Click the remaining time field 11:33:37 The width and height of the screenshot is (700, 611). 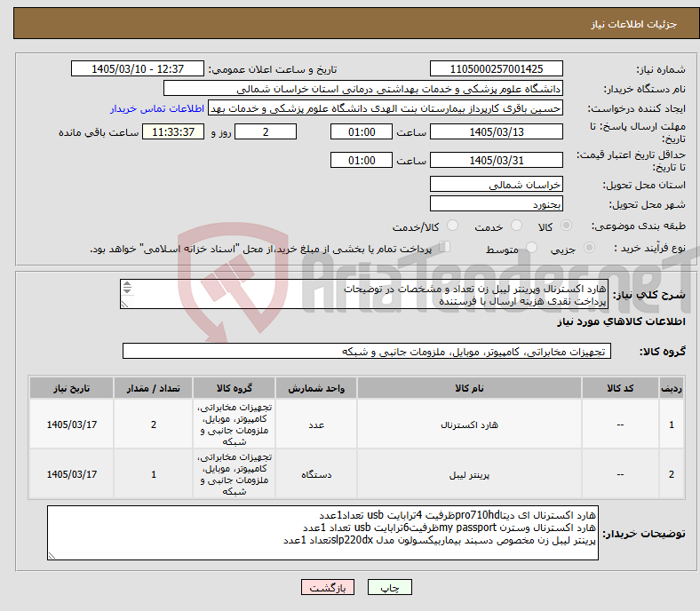(173, 131)
